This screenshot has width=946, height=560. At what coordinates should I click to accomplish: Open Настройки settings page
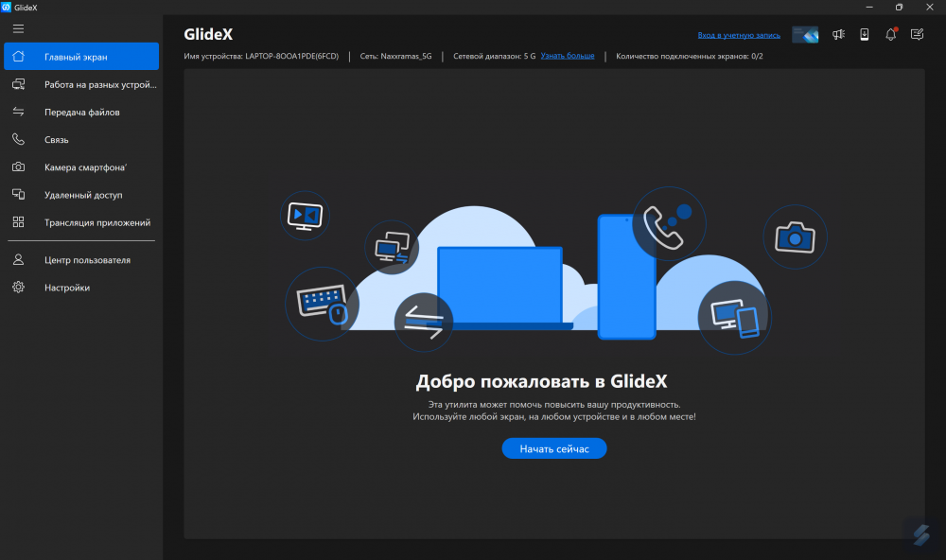point(81,288)
